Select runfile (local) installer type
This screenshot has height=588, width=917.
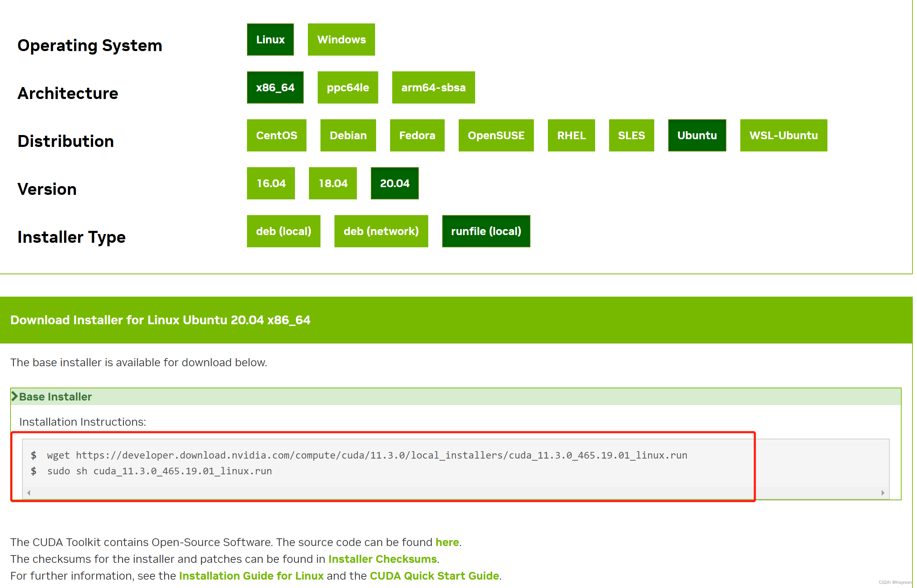(x=486, y=232)
